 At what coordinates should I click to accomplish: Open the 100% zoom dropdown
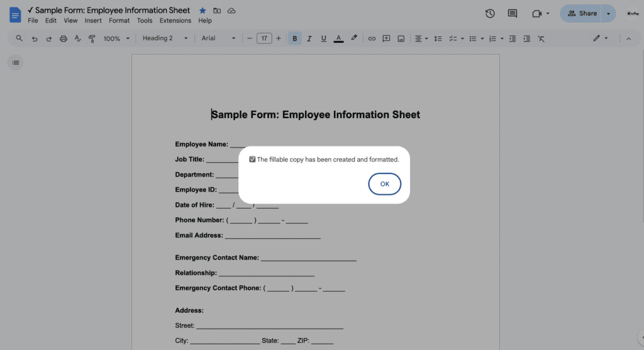point(116,38)
